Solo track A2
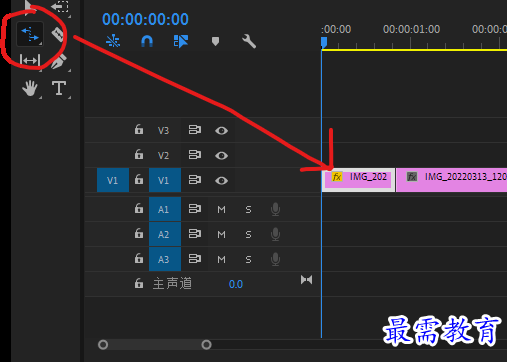This screenshot has height=362, width=507. click(x=248, y=234)
